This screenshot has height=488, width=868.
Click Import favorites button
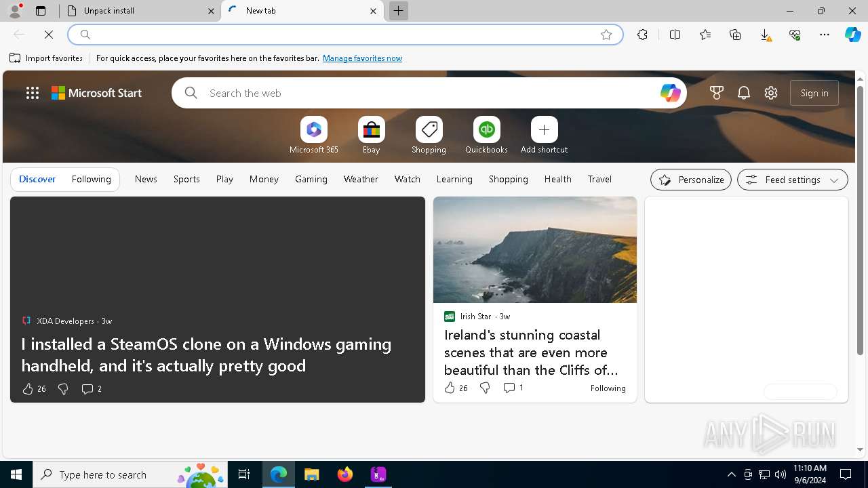[x=46, y=58]
